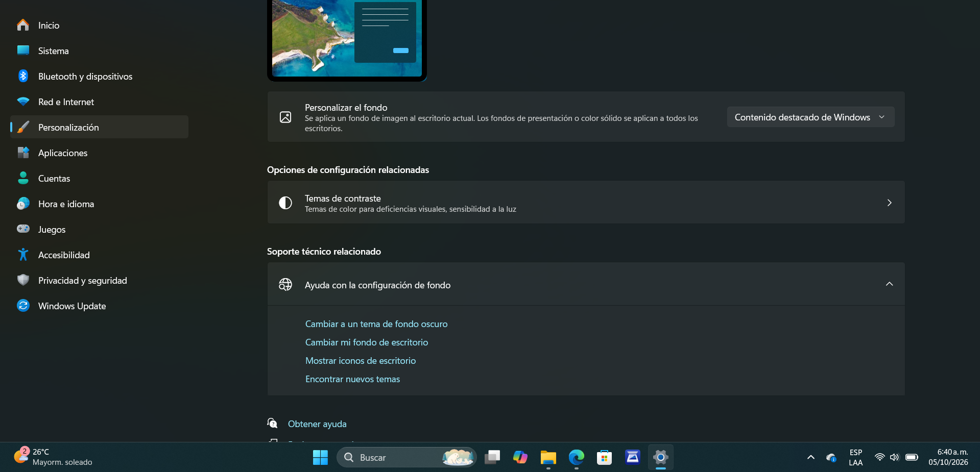Select Red e Internet section
Screen dimensions: 980x472
99,102
